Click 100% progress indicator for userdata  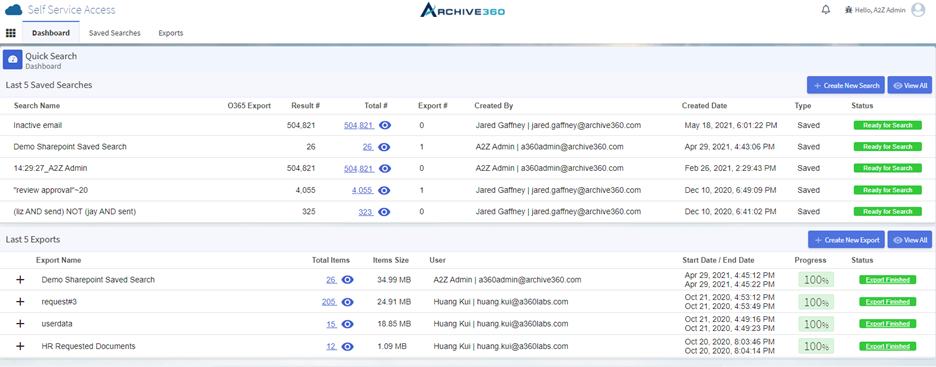(x=815, y=324)
